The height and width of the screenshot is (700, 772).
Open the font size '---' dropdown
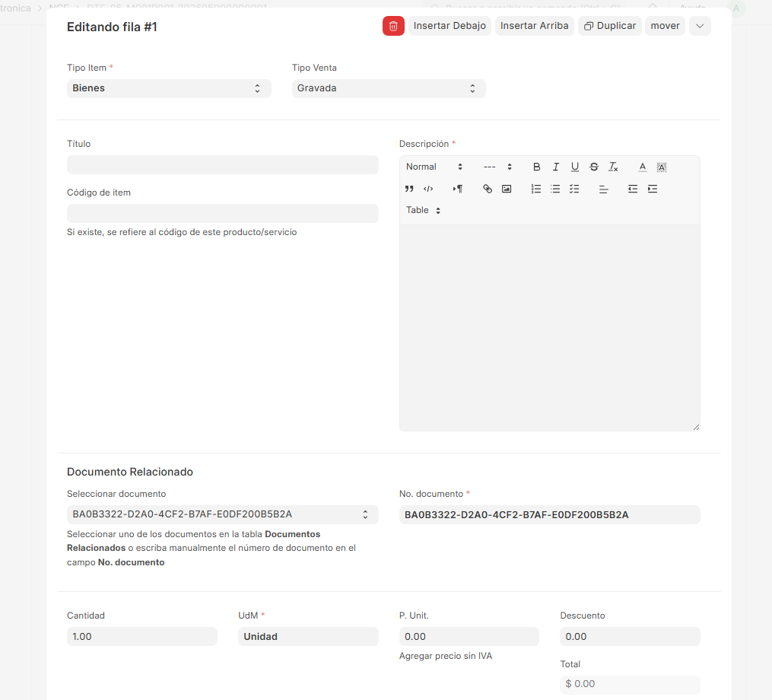tap(497, 167)
